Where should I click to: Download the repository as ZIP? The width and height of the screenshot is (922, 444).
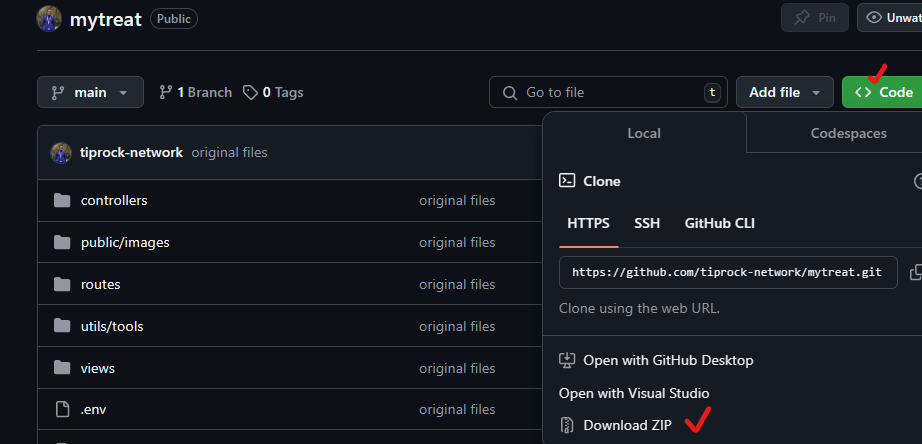pyautogui.click(x=616, y=425)
